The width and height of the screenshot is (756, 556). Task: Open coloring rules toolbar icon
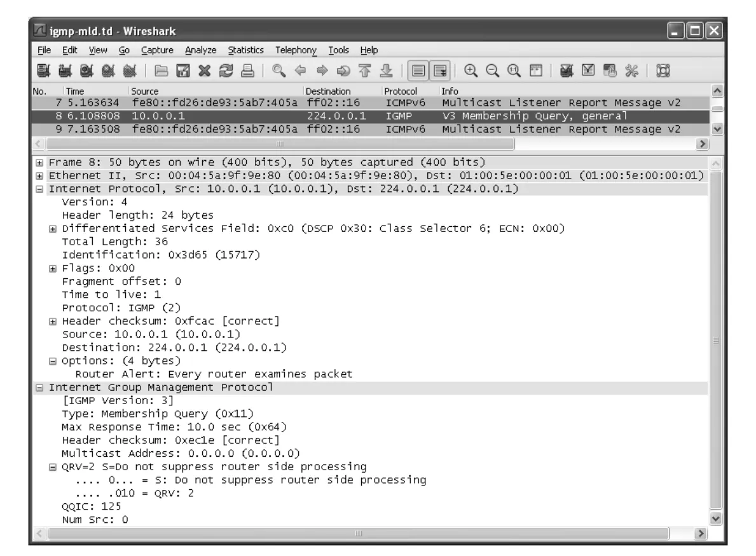tap(610, 71)
